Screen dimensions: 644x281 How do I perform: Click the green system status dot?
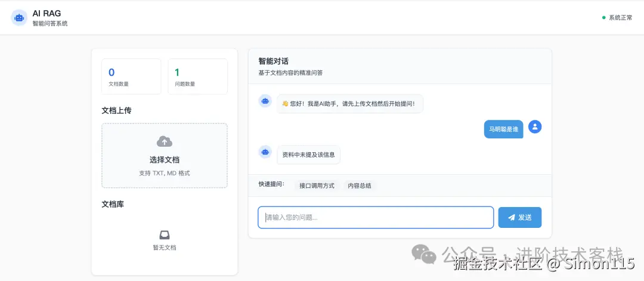point(603,18)
